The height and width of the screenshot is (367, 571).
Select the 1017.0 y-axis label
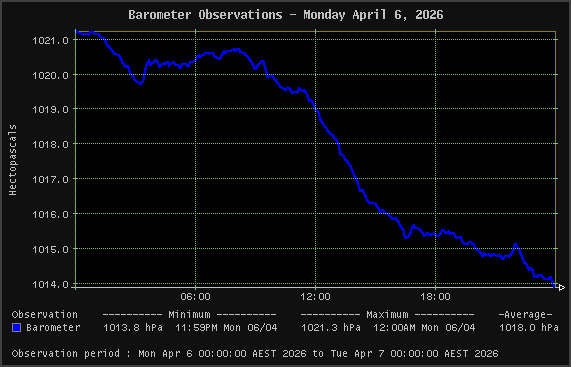[x=50, y=179]
